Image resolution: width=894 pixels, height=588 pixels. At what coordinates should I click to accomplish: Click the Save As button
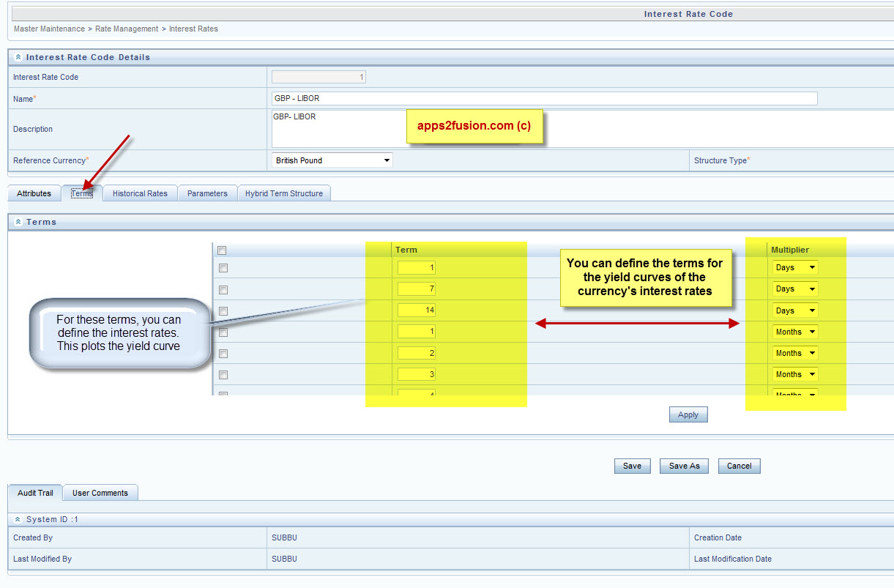pos(685,466)
